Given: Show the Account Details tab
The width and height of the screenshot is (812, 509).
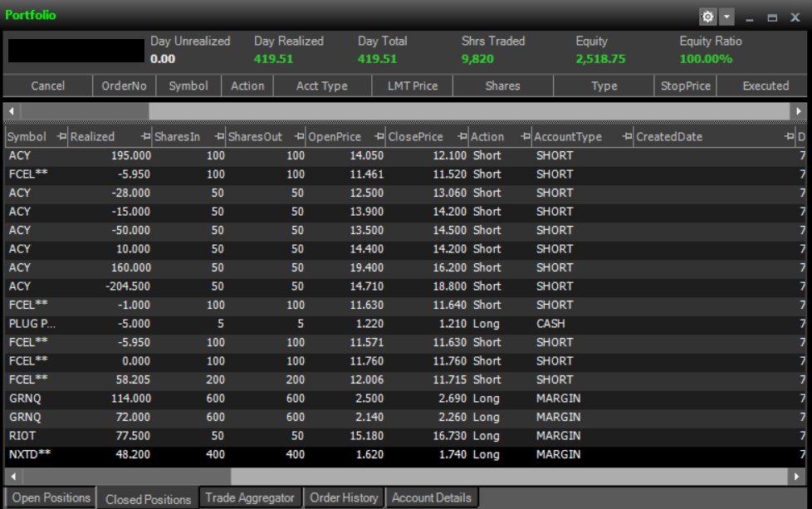Looking at the screenshot, I should tap(432, 497).
